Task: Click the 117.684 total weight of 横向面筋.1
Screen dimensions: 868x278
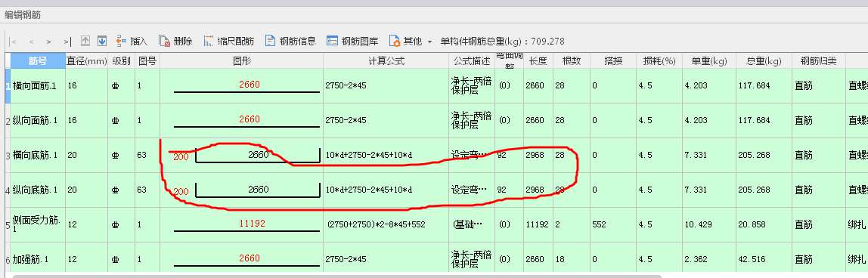Action: [764, 85]
